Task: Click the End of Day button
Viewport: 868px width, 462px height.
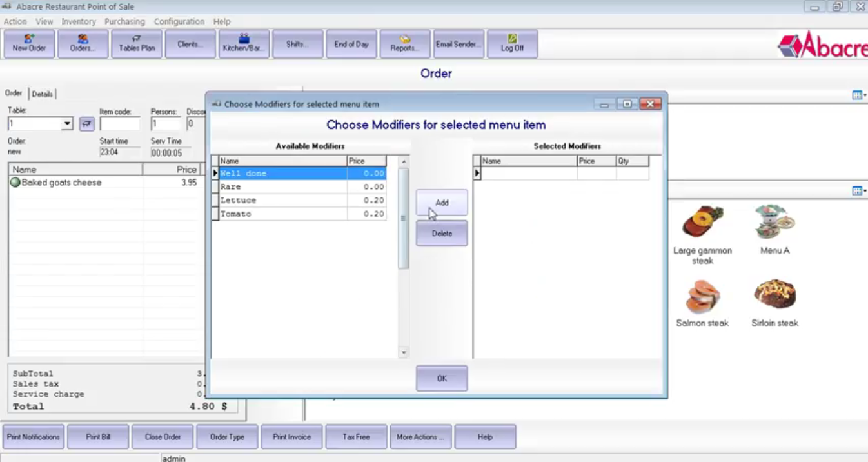Action: tap(351, 44)
